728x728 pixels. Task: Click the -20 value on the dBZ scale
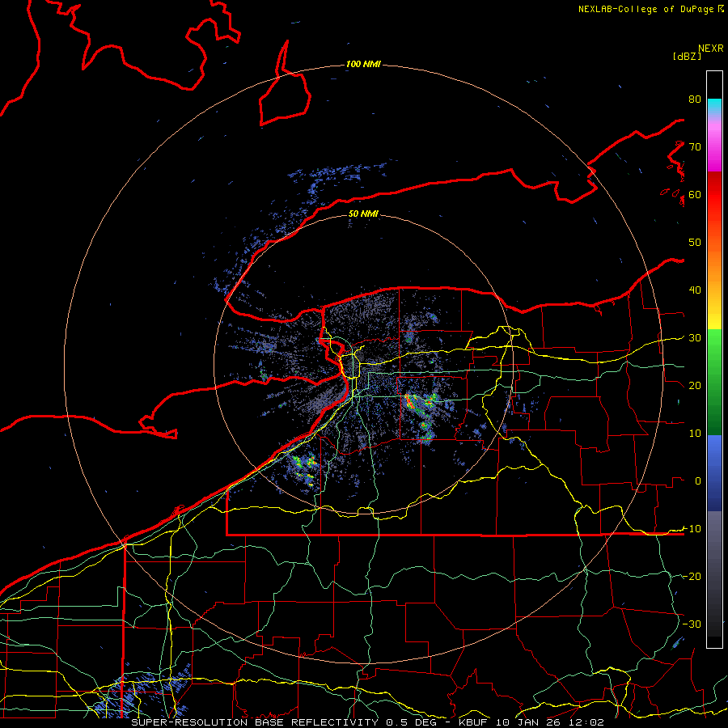(x=692, y=576)
